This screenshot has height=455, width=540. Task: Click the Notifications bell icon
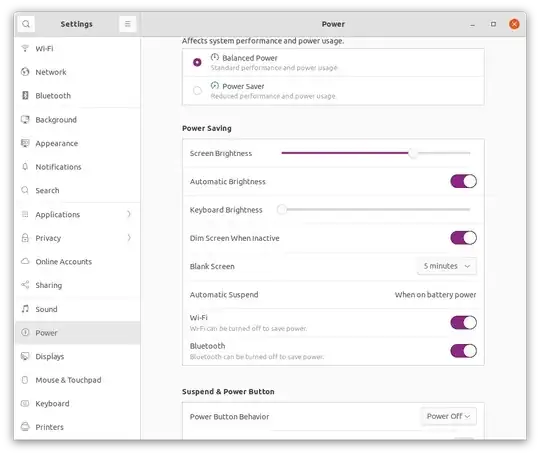[x=25, y=167]
